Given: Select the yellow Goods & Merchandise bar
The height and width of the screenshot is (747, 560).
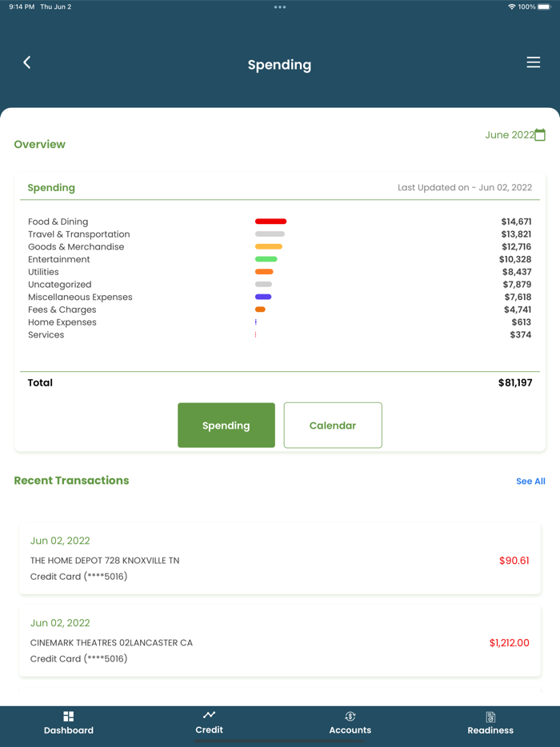Looking at the screenshot, I should 269,247.
